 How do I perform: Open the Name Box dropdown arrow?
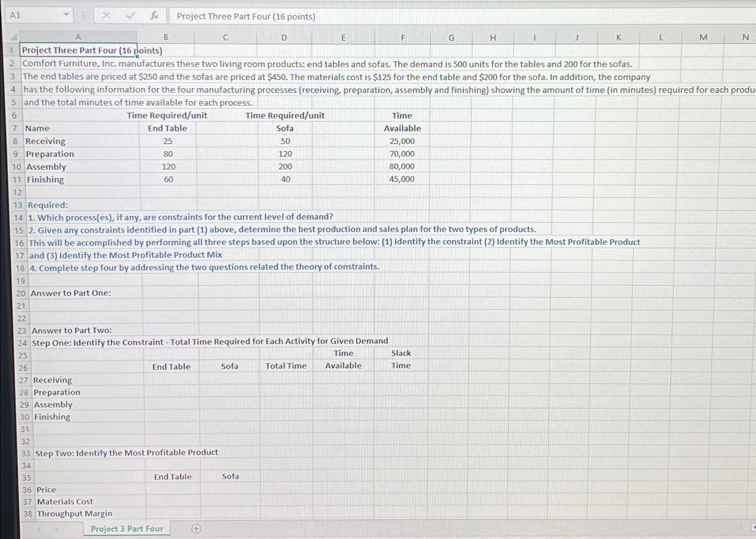[x=66, y=15]
